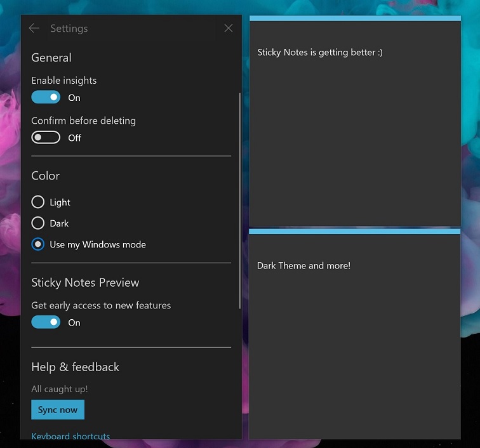This screenshot has height=448, width=480.
Task: Click the General section heading
Action: click(x=51, y=58)
